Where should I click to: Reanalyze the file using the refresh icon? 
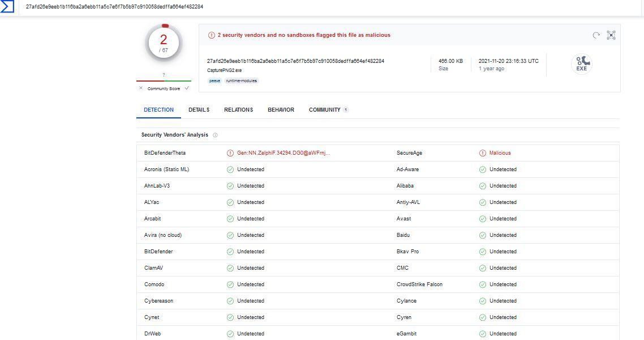[x=596, y=35]
